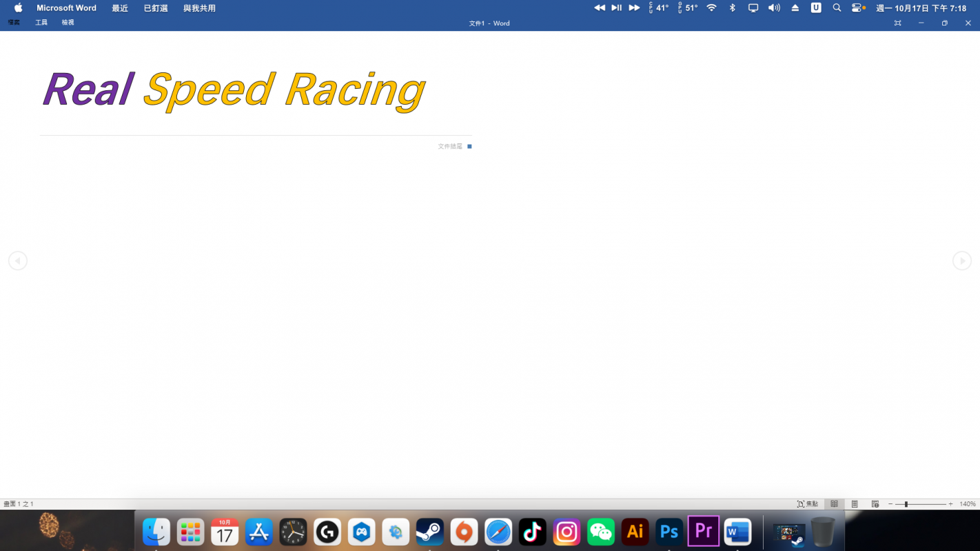The image size is (980, 551).
Task: Open the 檔案 (File) menu
Action: [x=14, y=23]
